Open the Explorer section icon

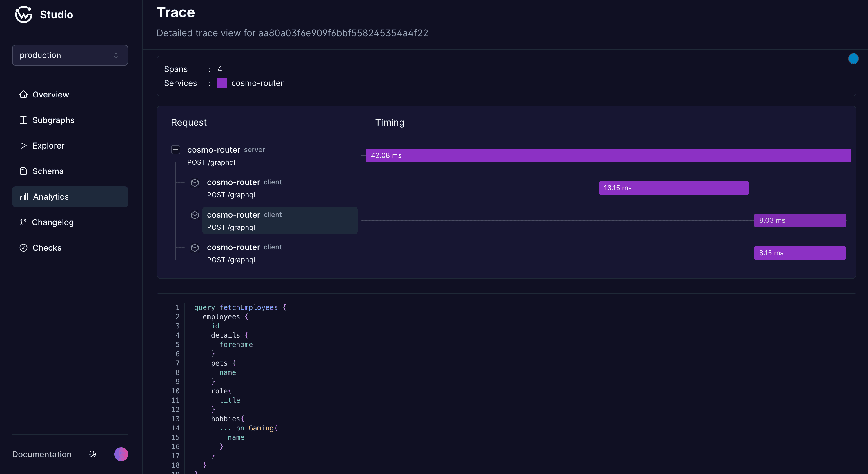point(21,145)
